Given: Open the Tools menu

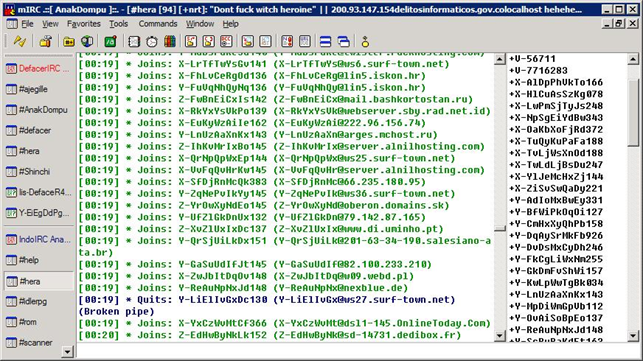Looking at the screenshot, I should [x=119, y=24].
